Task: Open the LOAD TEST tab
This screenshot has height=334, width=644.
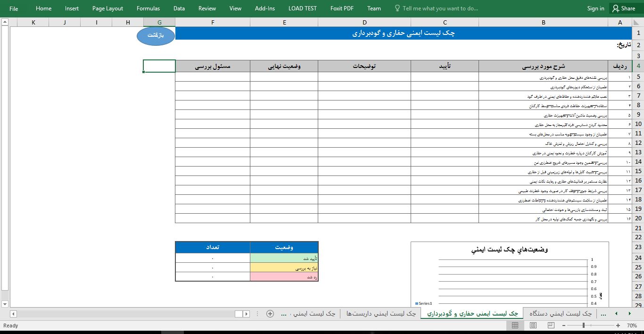Action: click(x=303, y=8)
